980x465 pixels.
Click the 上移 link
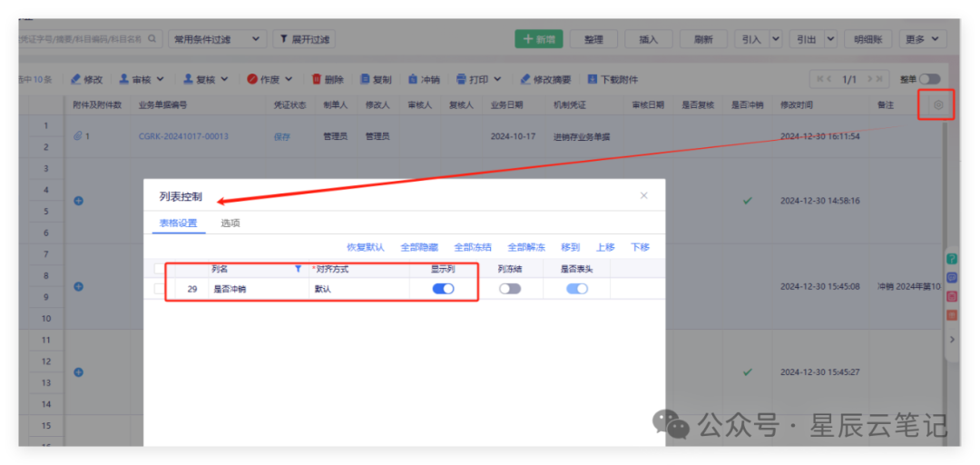click(x=605, y=247)
